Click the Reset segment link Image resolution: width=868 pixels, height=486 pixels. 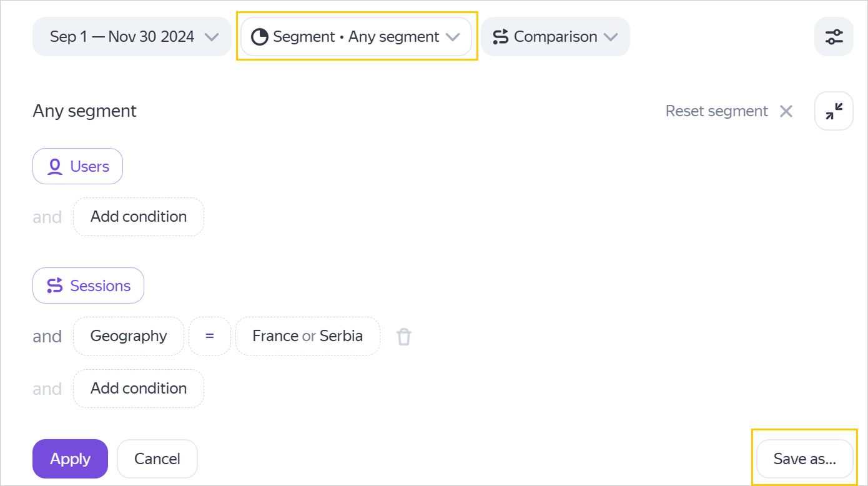(x=716, y=111)
